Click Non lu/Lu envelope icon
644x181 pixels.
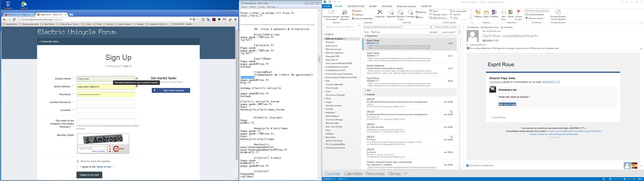coord(503,12)
